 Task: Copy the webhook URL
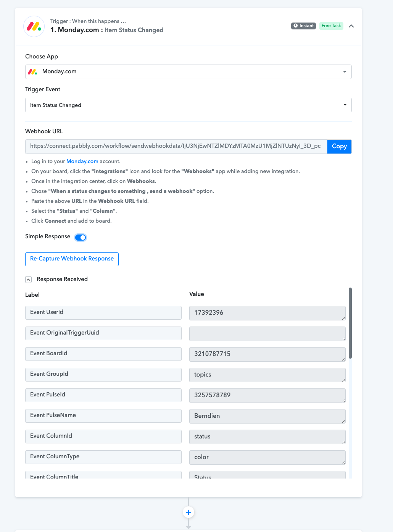coord(339,146)
